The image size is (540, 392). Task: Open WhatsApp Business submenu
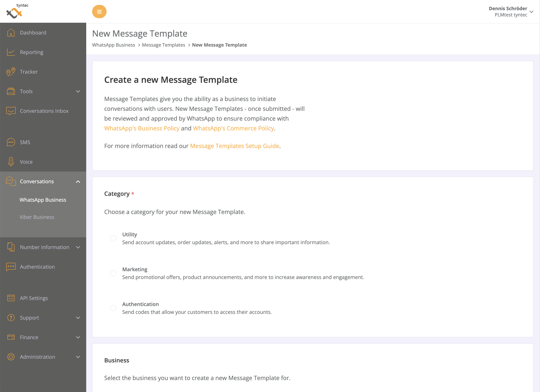click(43, 199)
